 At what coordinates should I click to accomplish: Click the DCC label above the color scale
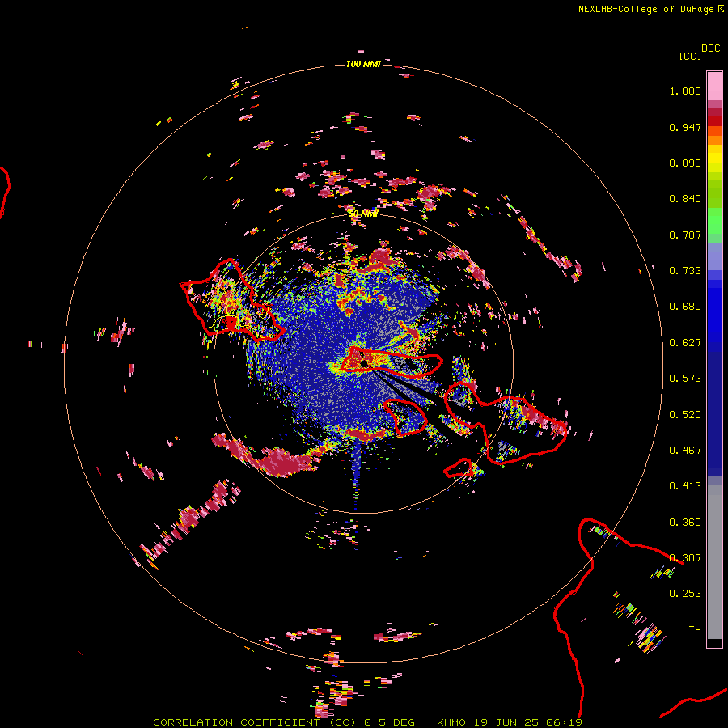click(x=710, y=49)
